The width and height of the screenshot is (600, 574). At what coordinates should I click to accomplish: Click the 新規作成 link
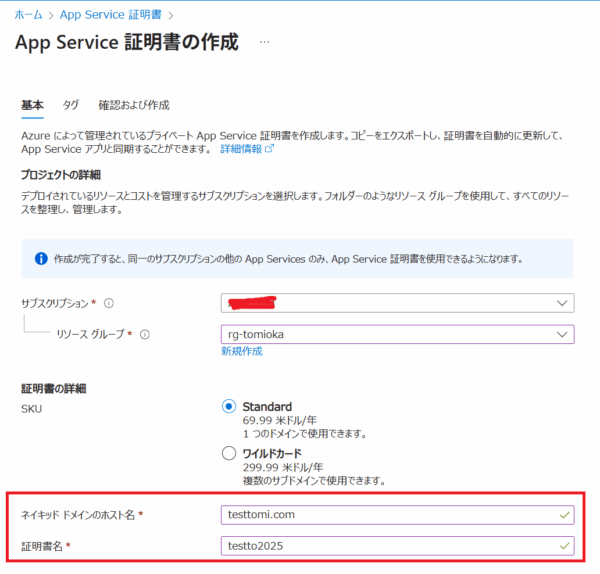(x=241, y=352)
